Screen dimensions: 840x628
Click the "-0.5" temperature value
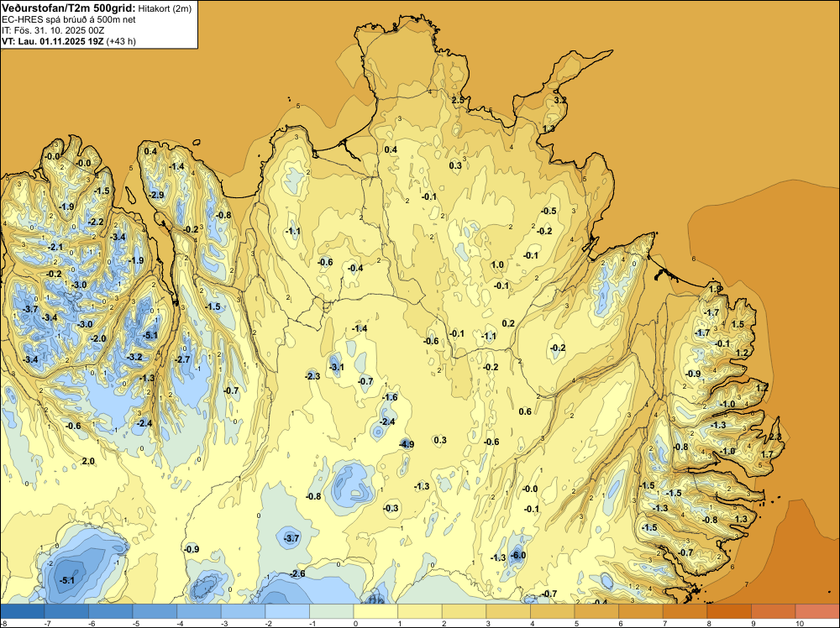[549, 211]
